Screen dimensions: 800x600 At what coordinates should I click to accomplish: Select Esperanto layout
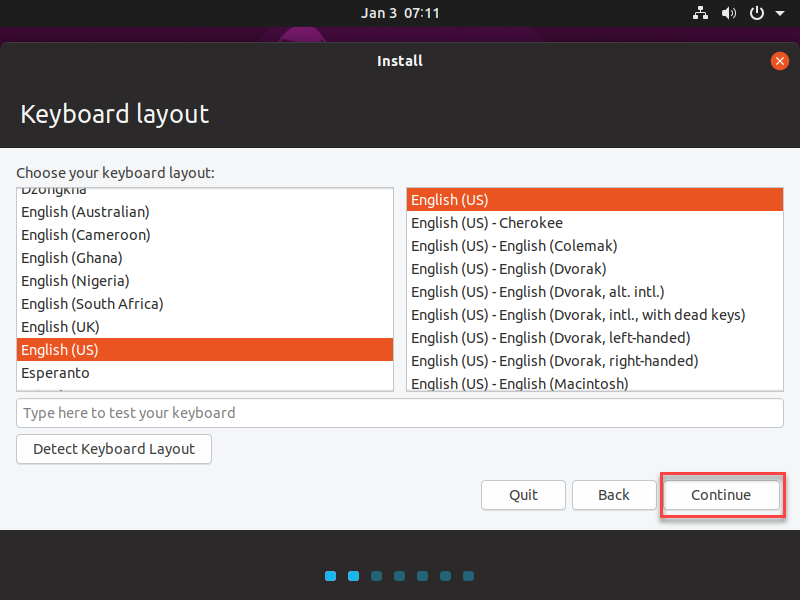tap(205, 373)
